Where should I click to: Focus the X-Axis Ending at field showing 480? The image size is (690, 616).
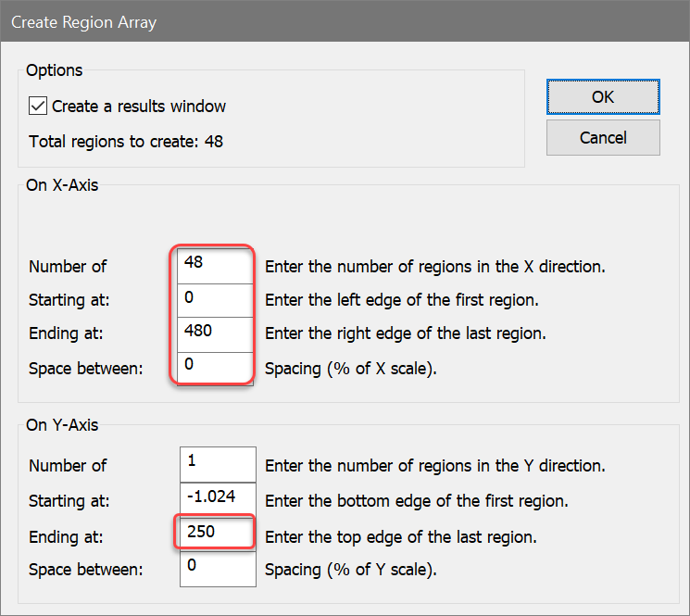pos(217,333)
